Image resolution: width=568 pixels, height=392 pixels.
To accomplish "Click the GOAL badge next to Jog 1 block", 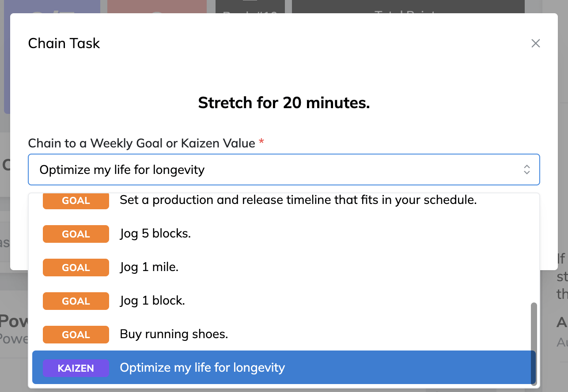I will (x=76, y=301).
